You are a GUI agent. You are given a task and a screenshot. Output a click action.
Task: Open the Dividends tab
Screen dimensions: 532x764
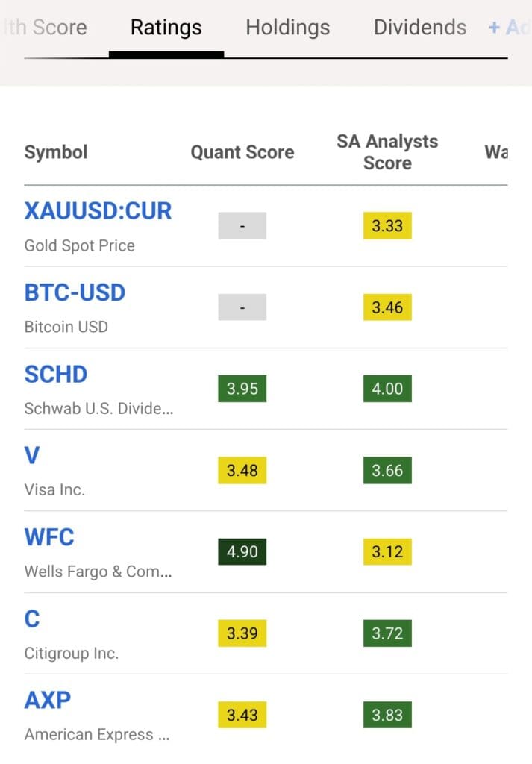[419, 27]
